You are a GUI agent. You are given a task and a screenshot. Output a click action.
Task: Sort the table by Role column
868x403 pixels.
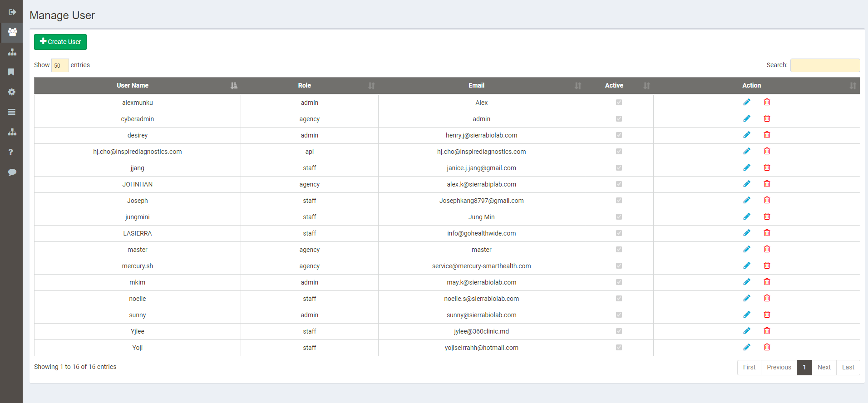click(305, 86)
